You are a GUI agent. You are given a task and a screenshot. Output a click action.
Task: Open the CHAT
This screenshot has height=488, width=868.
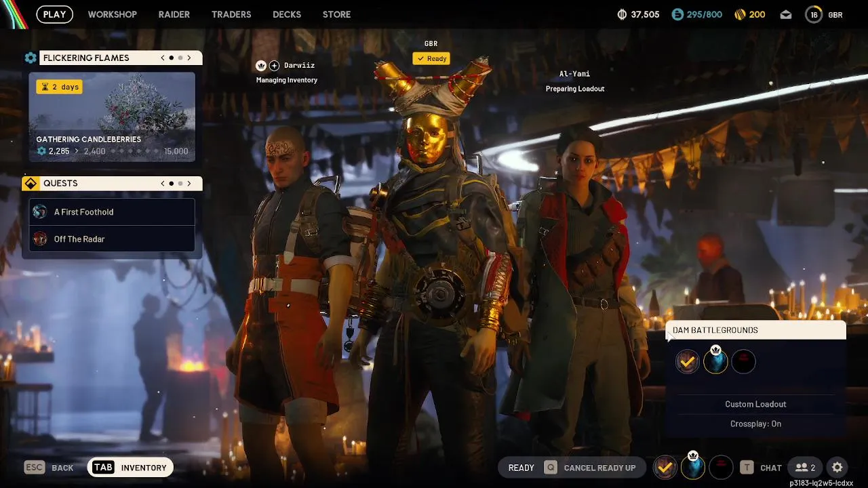[771, 468]
